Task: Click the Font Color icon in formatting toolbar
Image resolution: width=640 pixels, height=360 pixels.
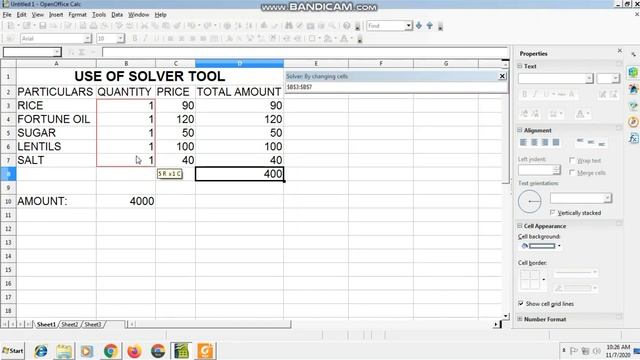Action: (x=344, y=38)
